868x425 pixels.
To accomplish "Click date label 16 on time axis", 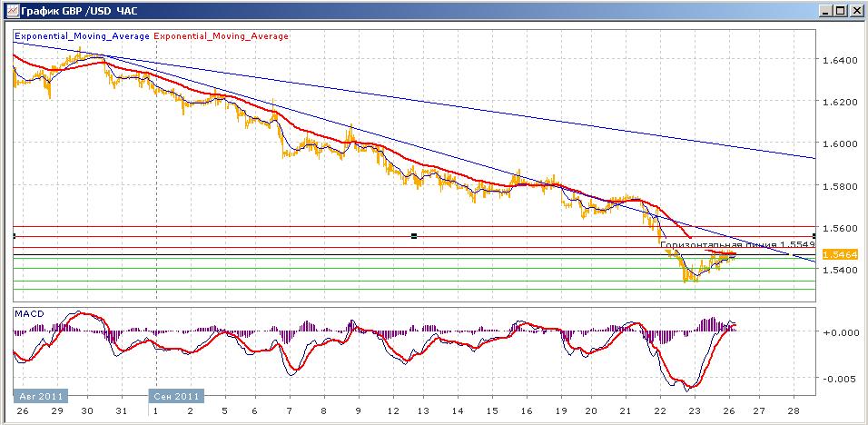I will [x=527, y=411].
